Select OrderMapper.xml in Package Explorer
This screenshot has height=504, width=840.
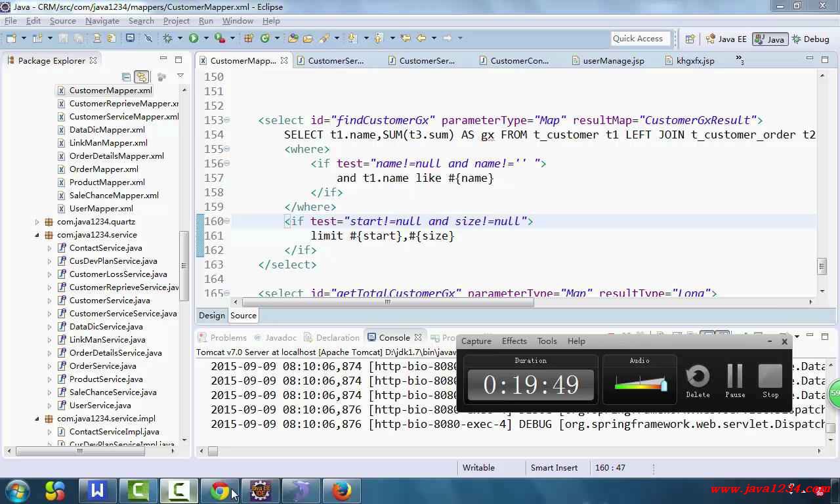point(104,169)
